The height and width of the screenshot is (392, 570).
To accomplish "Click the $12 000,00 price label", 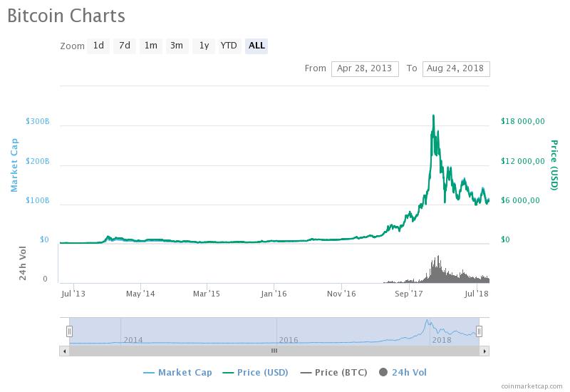I will coord(523,161).
